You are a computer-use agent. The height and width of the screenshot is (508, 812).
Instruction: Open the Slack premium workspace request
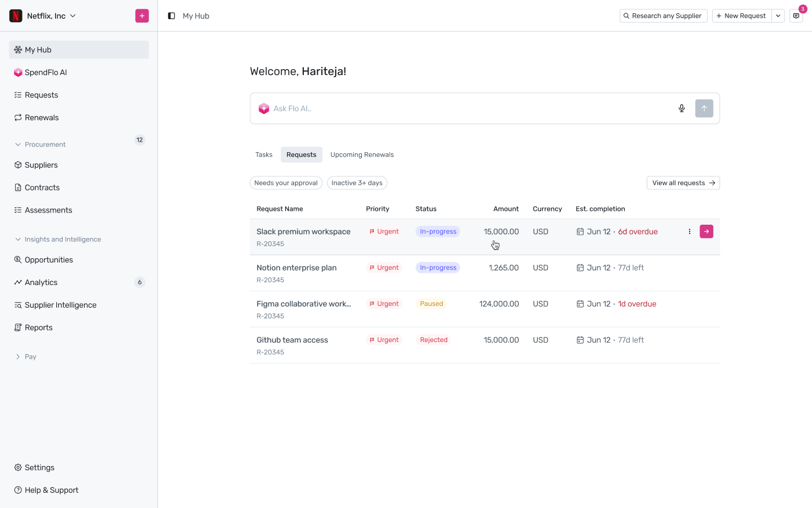tap(303, 232)
